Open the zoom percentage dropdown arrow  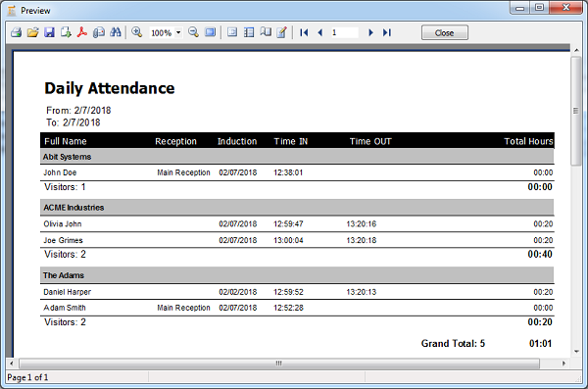pyautogui.click(x=178, y=32)
